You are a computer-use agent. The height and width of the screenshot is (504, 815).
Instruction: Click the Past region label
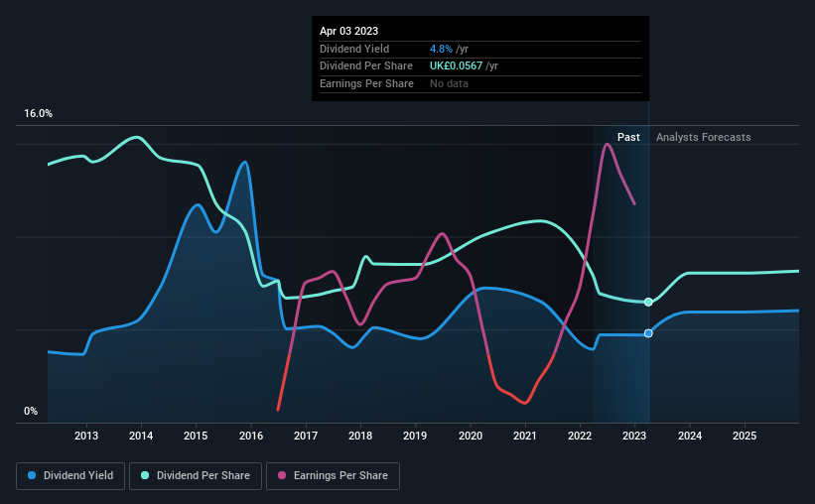coord(628,137)
